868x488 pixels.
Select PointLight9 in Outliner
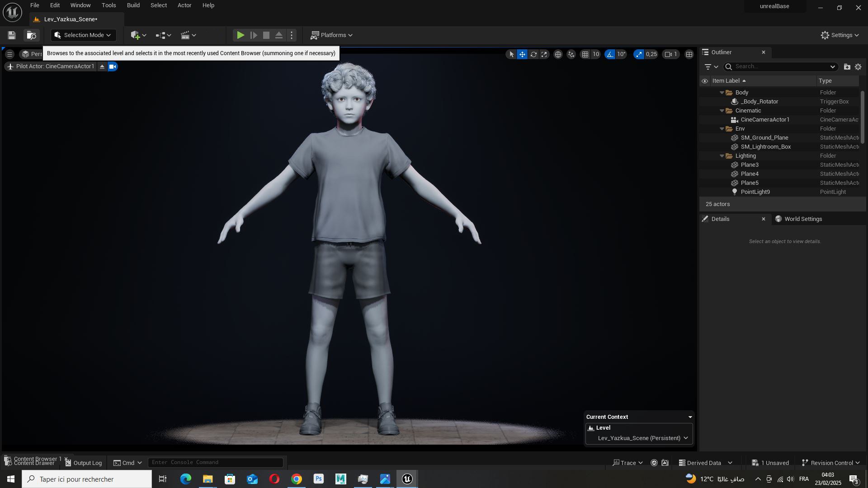point(755,192)
